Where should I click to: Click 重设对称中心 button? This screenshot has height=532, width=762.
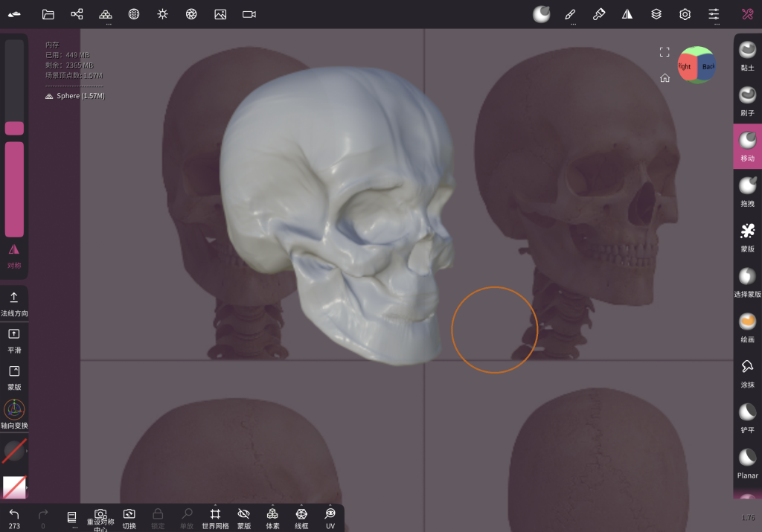click(x=100, y=520)
